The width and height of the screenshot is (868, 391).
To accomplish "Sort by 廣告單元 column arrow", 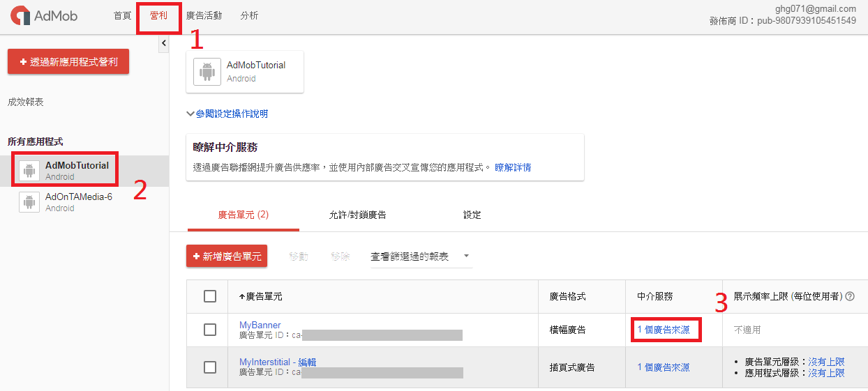I will (x=242, y=296).
